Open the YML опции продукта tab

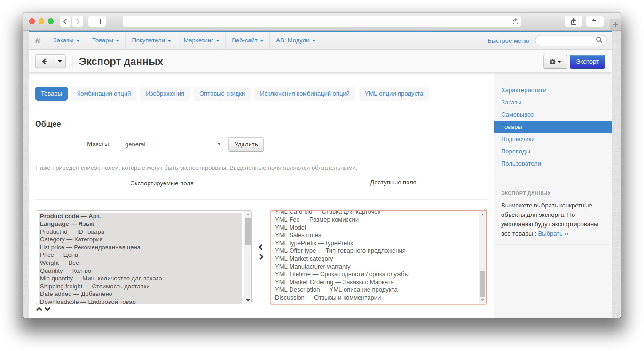pyautogui.click(x=393, y=93)
